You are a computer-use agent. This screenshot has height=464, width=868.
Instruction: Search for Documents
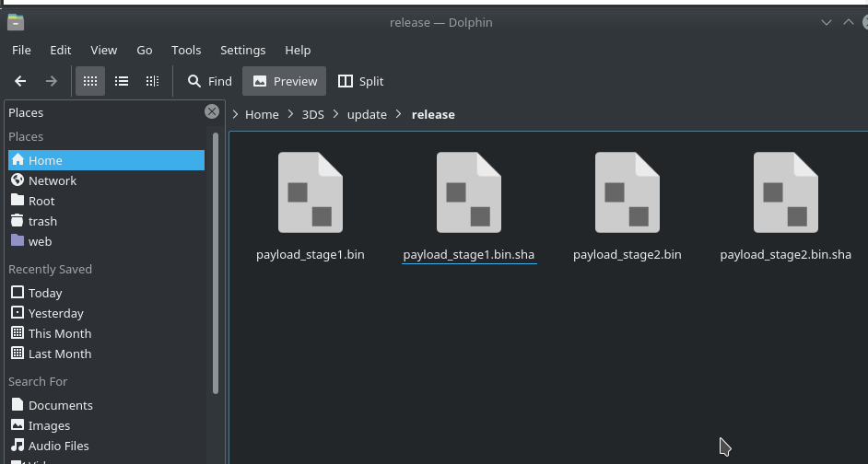(x=106, y=405)
